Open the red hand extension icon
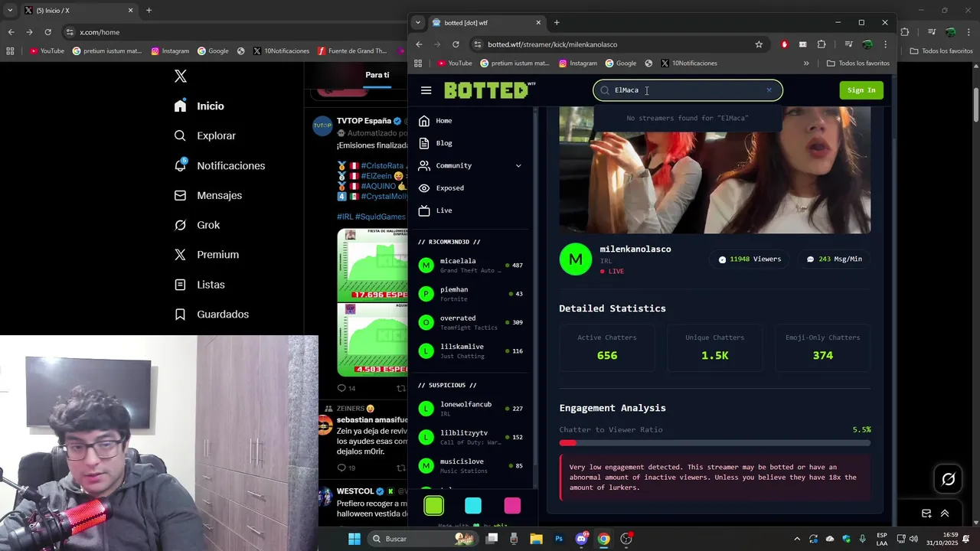The height and width of the screenshot is (551, 980). [785, 44]
